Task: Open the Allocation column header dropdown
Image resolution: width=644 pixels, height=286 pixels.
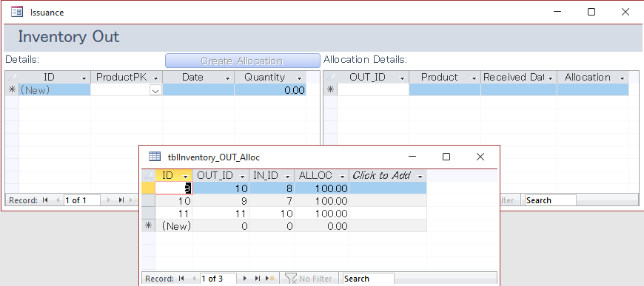Action: [623, 78]
